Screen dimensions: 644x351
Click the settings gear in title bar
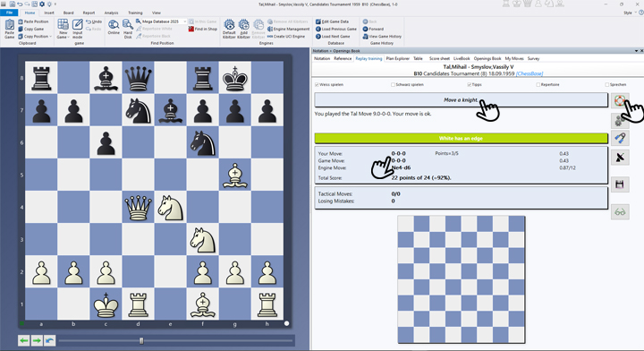tap(42, 4)
